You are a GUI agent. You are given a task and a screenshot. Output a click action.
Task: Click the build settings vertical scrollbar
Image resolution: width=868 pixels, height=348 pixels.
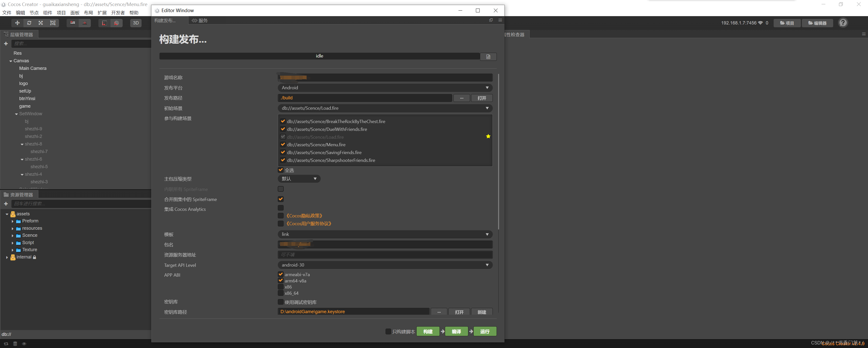[x=498, y=152]
